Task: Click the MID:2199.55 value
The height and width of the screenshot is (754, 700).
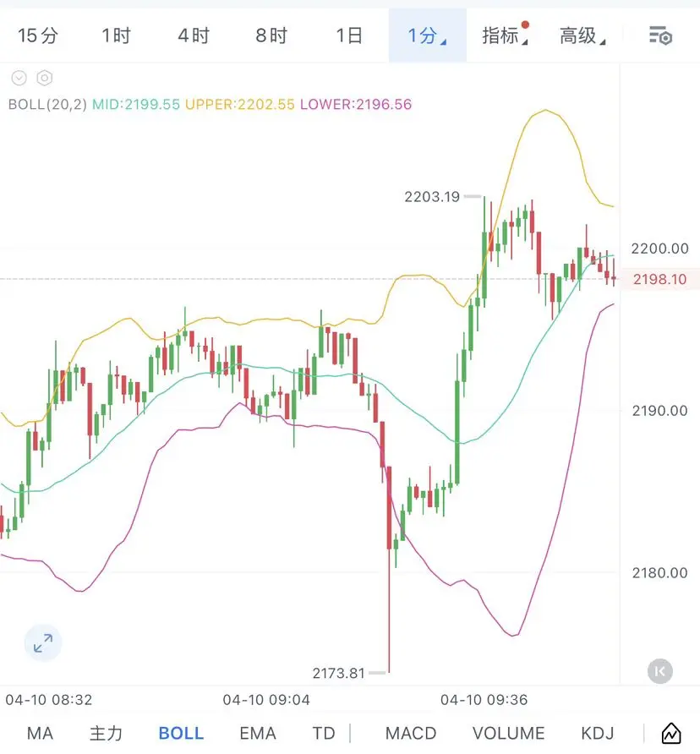Action: (x=136, y=104)
